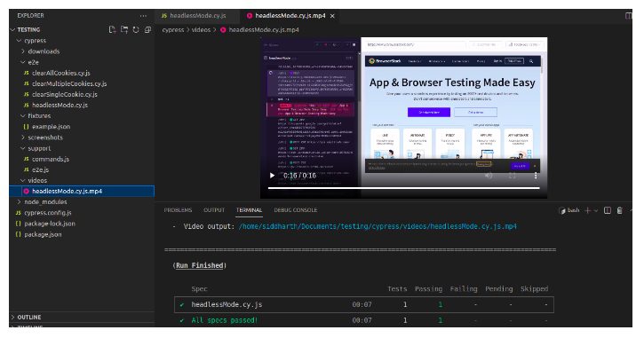Open clearMultipleCookies.cy.js file

[69, 83]
